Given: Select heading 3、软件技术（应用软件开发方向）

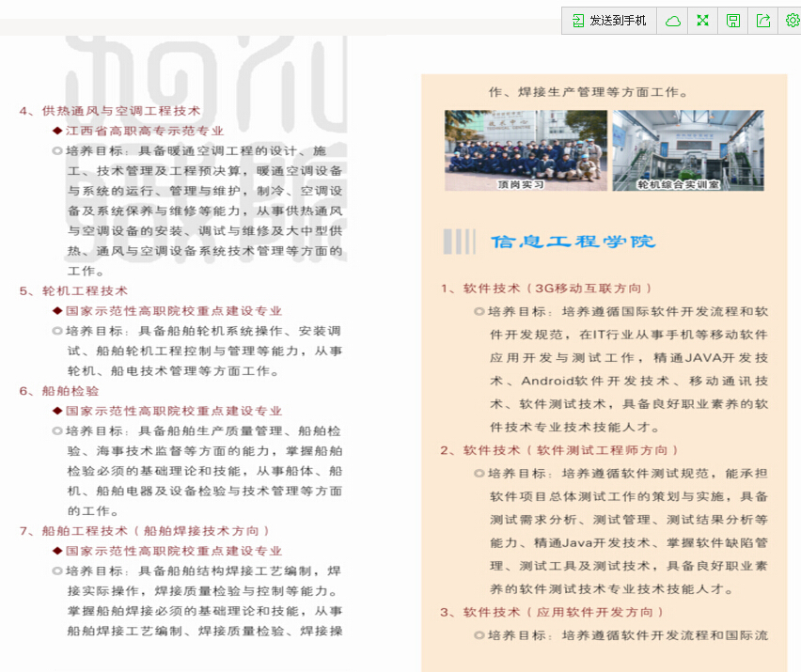Looking at the screenshot, I should pyautogui.click(x=552, y=612).
